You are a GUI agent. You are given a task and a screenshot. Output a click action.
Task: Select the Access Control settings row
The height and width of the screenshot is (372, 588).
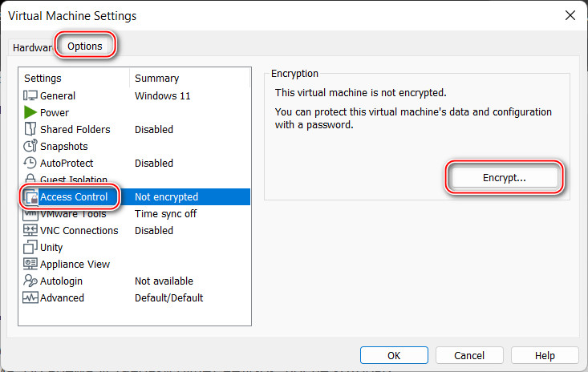click(134, 196)
